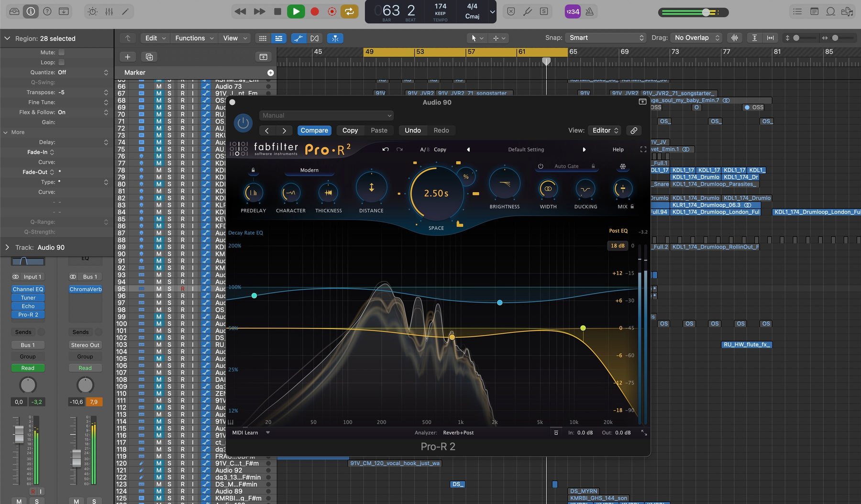Screen dimensions: 861x504
Task: Open the Functions menu in tracks area
Action: click(x=194, y=38)
